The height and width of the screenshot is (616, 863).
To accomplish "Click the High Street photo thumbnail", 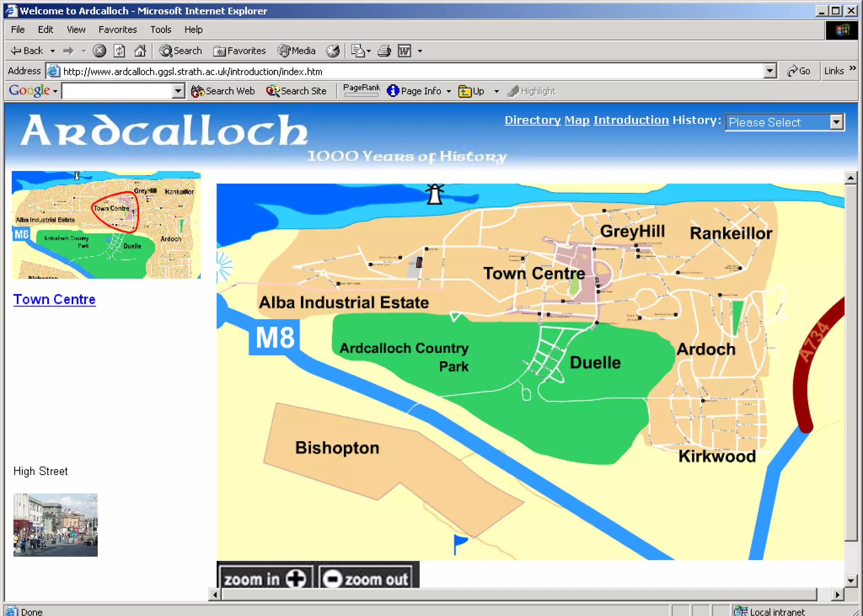I will [55, 525].
